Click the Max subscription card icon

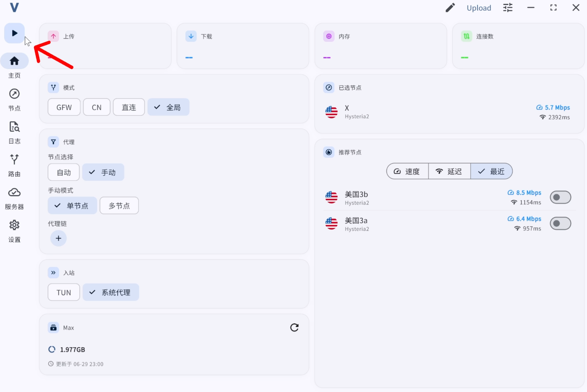(53, 327)
